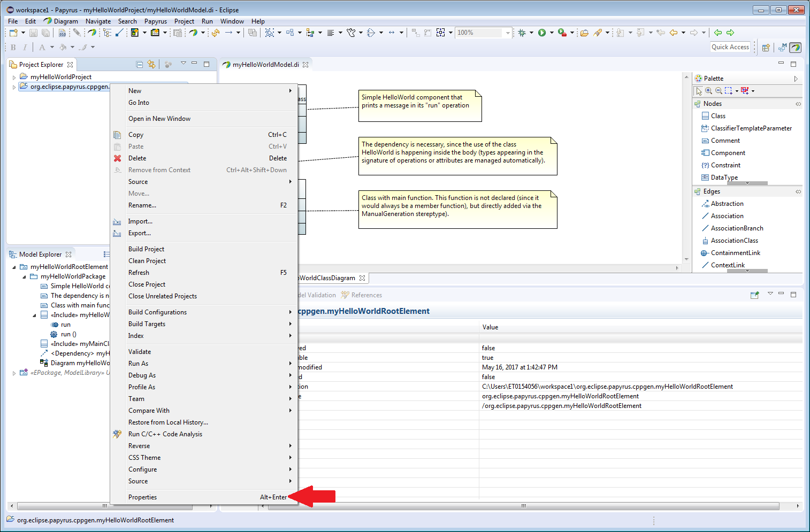Select the Abstraction edge tool

point(727,204)
